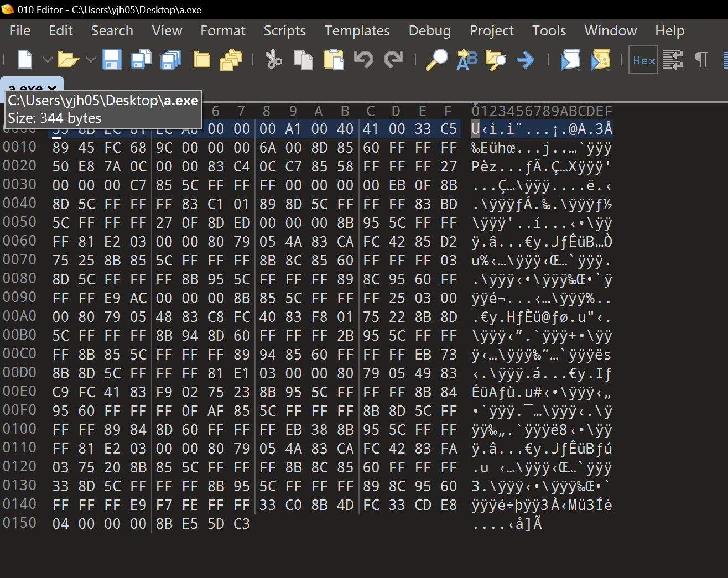728x578 pixels.
Task: Open the Find dialog
Action: click(x=436, y=59)
